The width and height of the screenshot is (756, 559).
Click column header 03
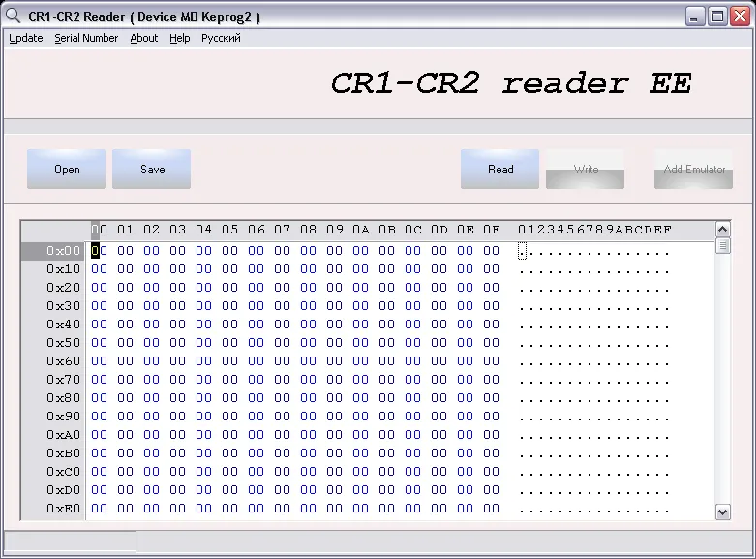pyautogui.click(x=177, y=230)
